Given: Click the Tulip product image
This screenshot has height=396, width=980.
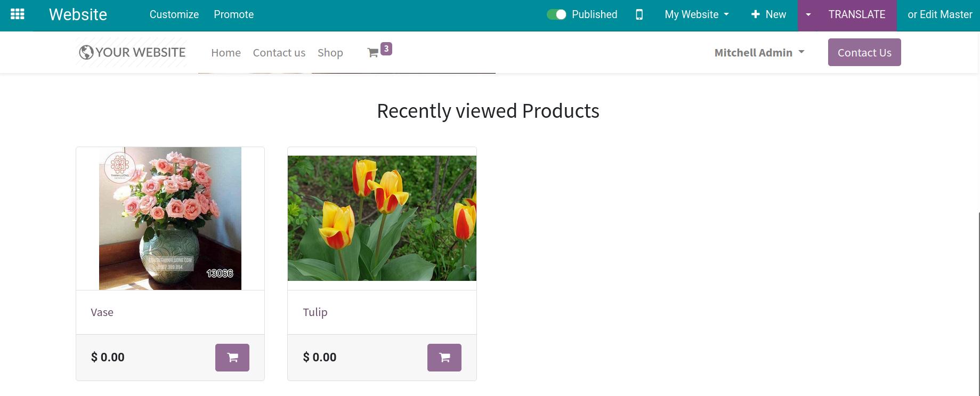Looking at the screenshot, I should click(382, 216).
